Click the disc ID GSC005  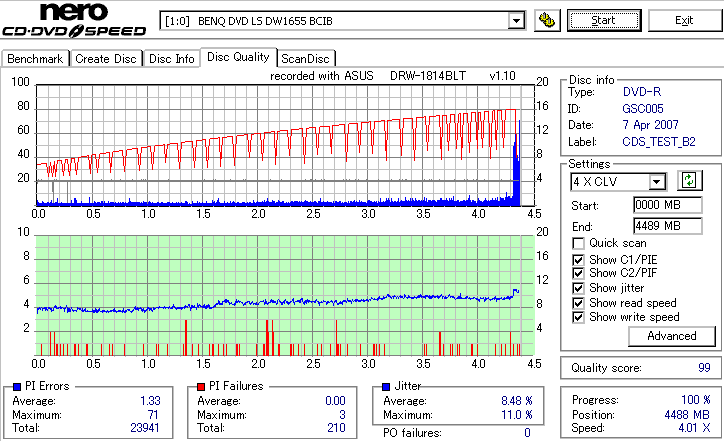[x=643, y=109]
